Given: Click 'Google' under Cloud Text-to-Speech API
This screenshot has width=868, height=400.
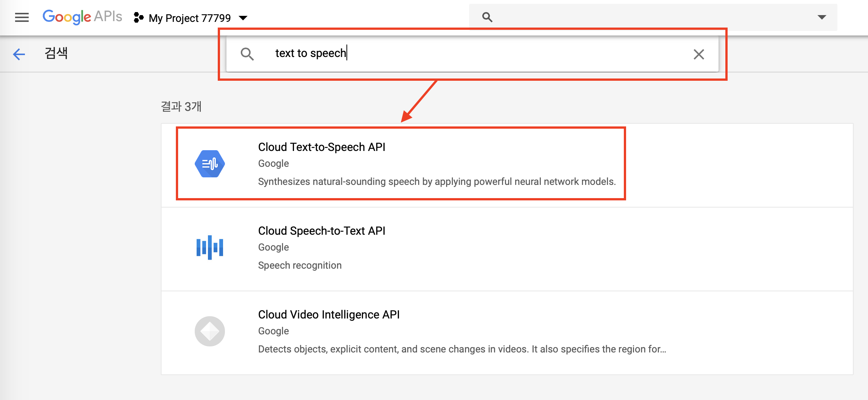Looking at the screenshot, I should click(273, 163).
